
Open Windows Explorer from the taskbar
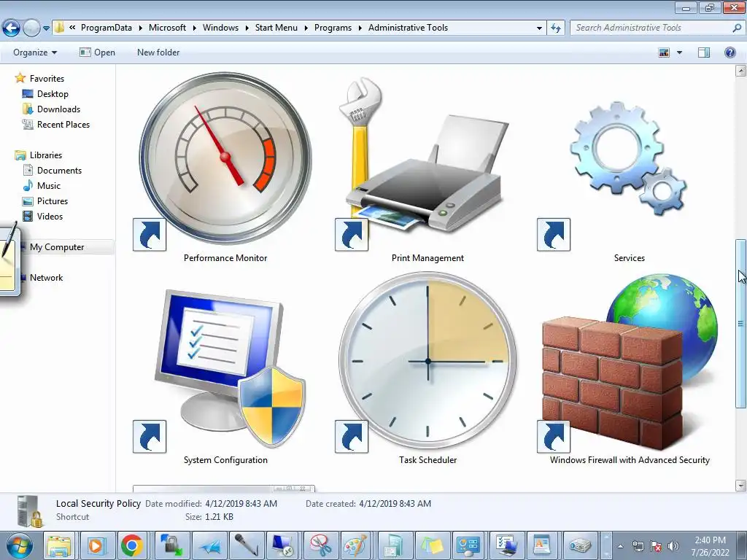(58, 545)
